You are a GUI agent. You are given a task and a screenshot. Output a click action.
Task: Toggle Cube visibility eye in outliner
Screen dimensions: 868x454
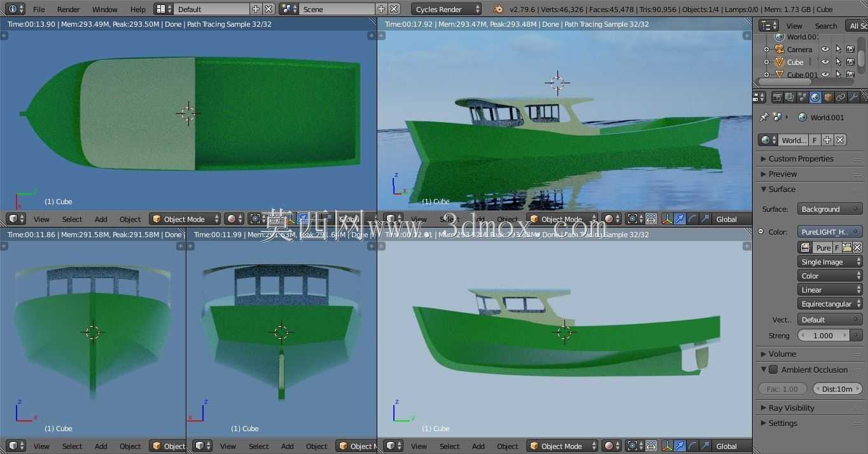tap(825, 62)
